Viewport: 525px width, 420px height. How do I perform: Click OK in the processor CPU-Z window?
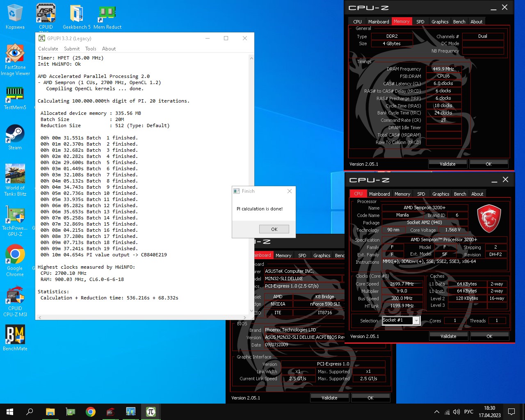[489, 336]
